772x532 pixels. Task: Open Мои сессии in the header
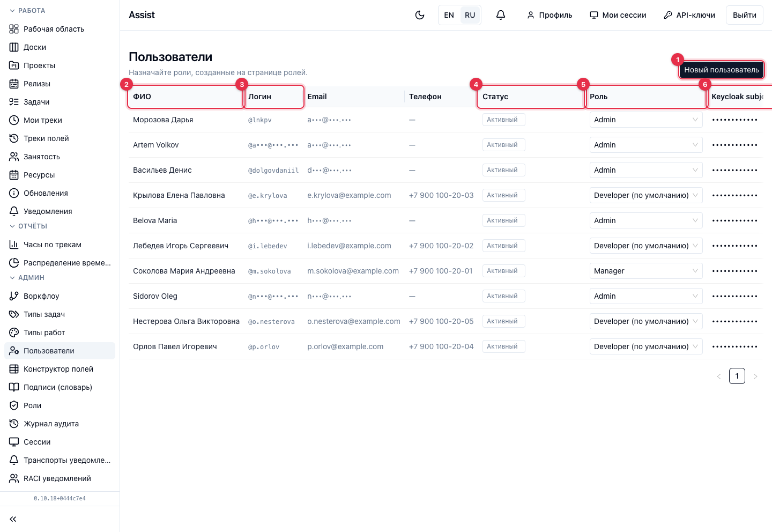tap(618, 15)
